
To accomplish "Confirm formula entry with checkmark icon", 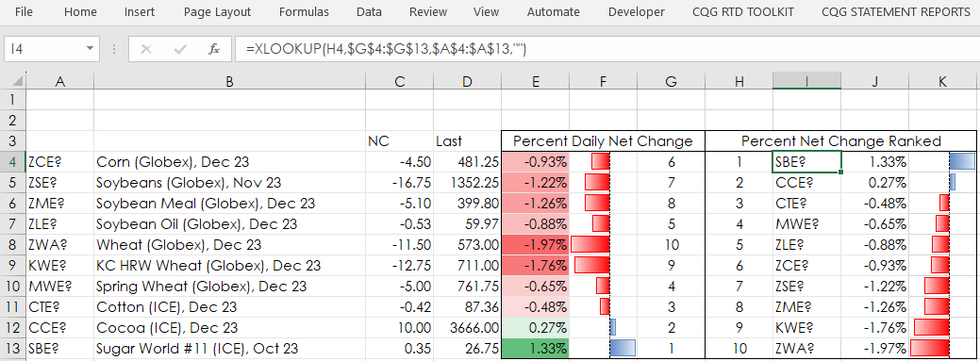I will click(x=180, y=49).
